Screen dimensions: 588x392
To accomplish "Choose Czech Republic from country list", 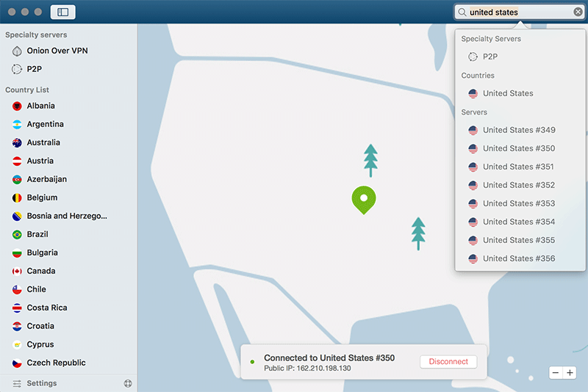I will click(57, 363).
